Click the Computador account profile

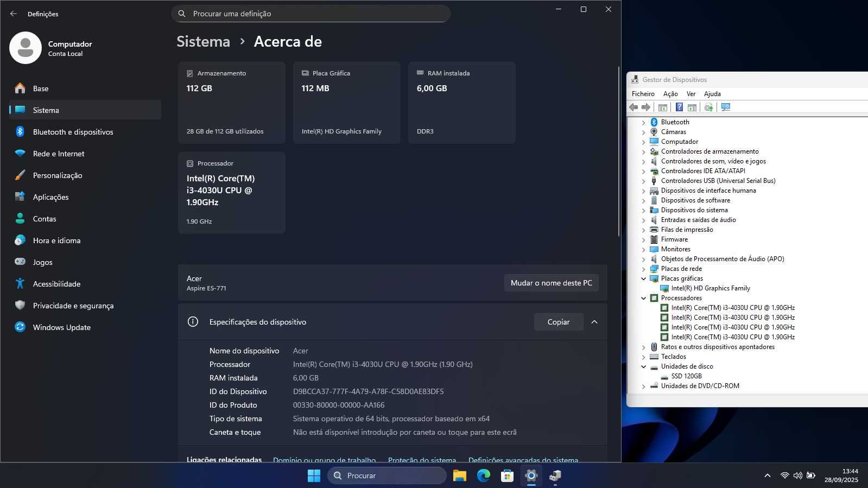tap(52, 48)
